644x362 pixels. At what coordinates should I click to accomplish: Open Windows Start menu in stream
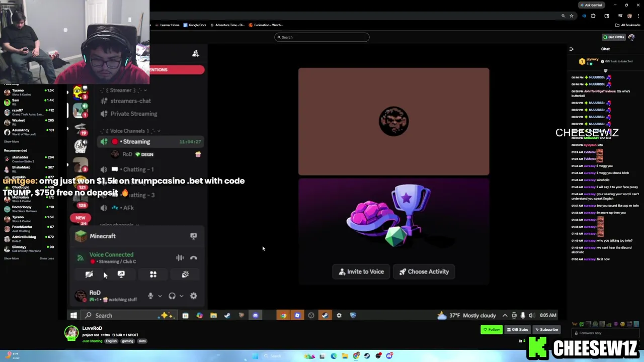pyautogui.click(x=73, y=316)
